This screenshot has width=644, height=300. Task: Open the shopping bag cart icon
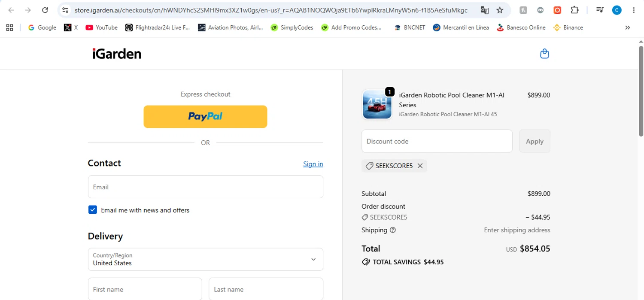pos(544,54)
